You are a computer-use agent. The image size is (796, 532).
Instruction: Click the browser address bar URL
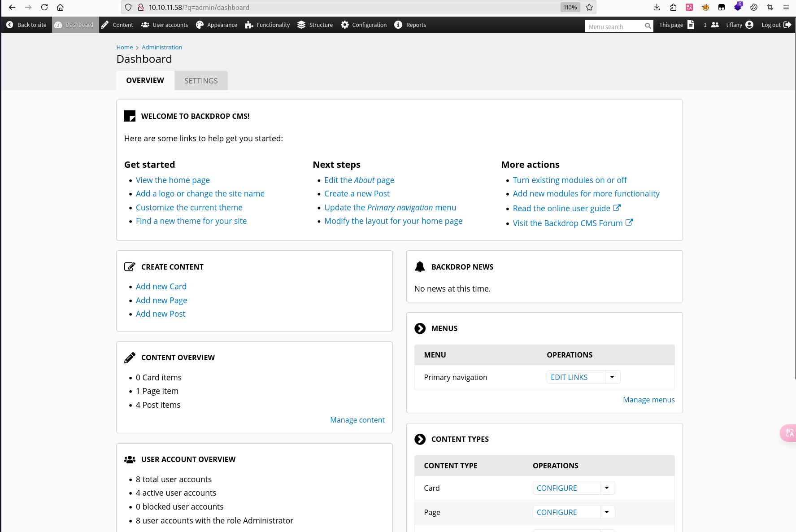[x=199, y=7]
